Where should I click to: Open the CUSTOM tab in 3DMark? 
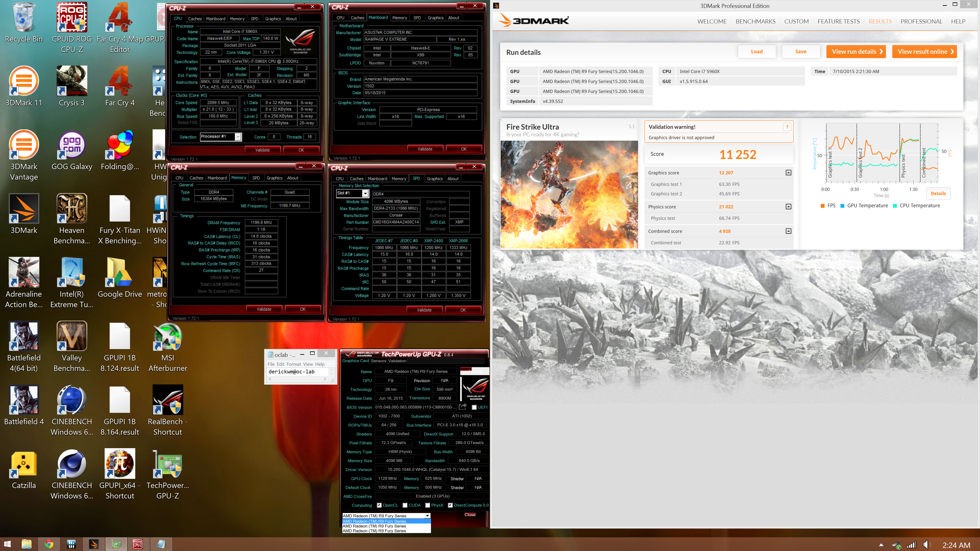pos(796,21)
